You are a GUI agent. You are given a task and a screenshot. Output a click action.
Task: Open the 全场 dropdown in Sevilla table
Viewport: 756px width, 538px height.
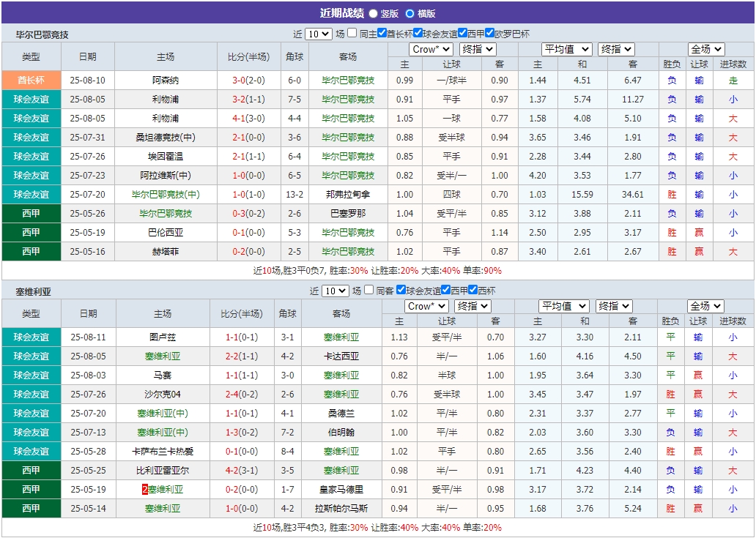tap(707, 306)
